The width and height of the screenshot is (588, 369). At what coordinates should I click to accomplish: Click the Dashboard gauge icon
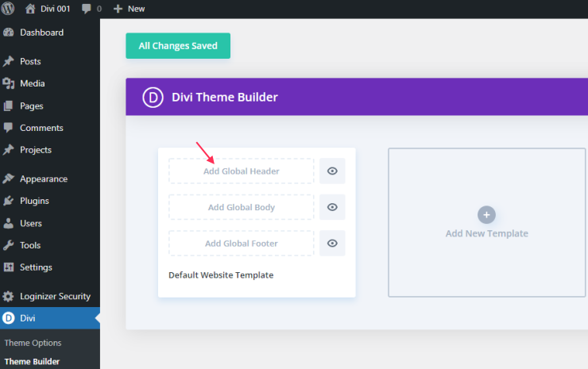click(x=8, y=33)
